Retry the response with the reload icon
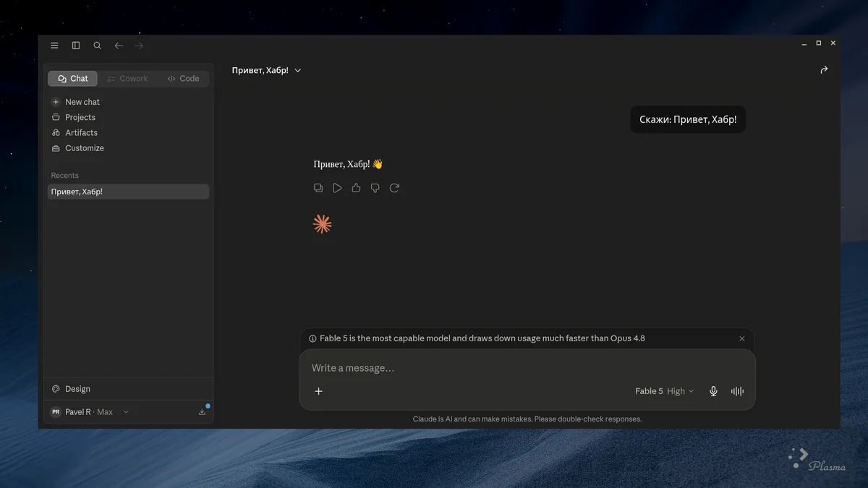This screenshot has width=868, height=488. [x=394, y=188]
